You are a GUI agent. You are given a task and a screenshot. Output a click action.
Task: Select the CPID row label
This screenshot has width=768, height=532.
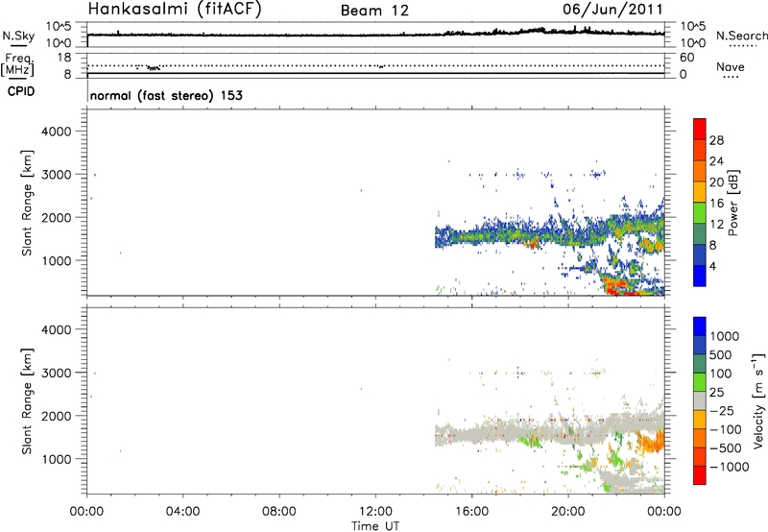tap(20, 91)
